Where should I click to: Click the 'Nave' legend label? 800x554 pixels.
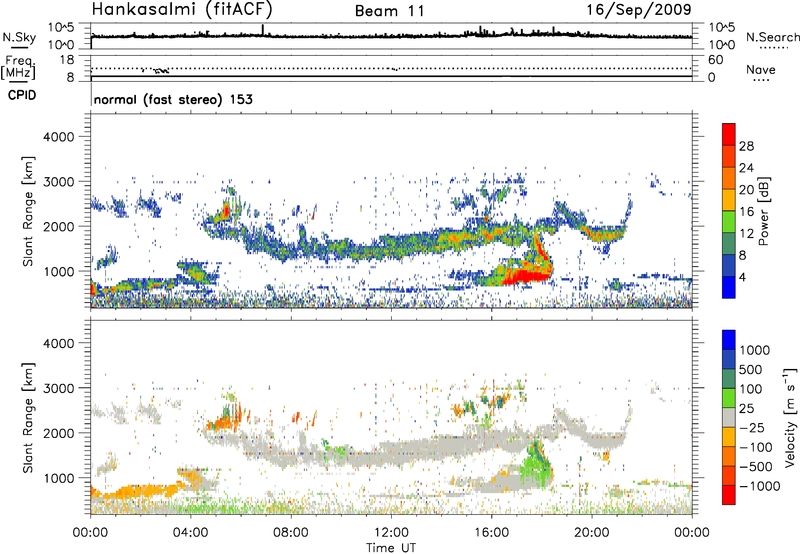(x=761, y=69)
